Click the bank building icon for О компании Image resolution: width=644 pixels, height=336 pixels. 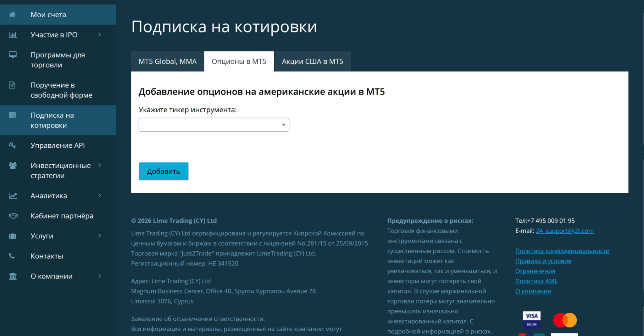point(13,276)
